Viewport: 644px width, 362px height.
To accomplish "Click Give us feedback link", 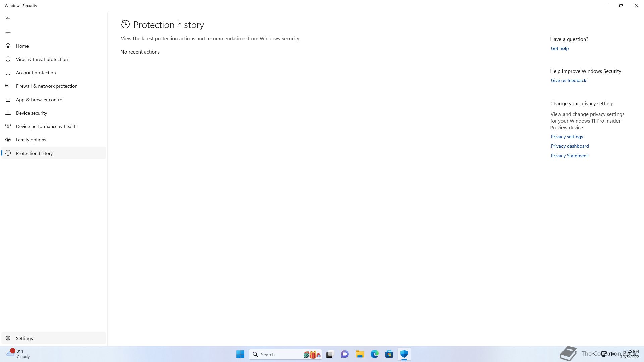I will click(568, 80).
